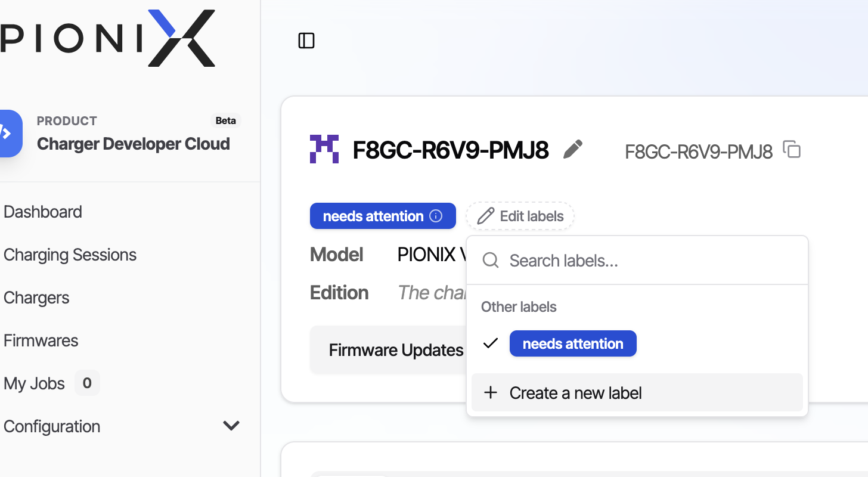868x477 pixels.
Task: Open the Firmwares section
Action: coord(41,340)
